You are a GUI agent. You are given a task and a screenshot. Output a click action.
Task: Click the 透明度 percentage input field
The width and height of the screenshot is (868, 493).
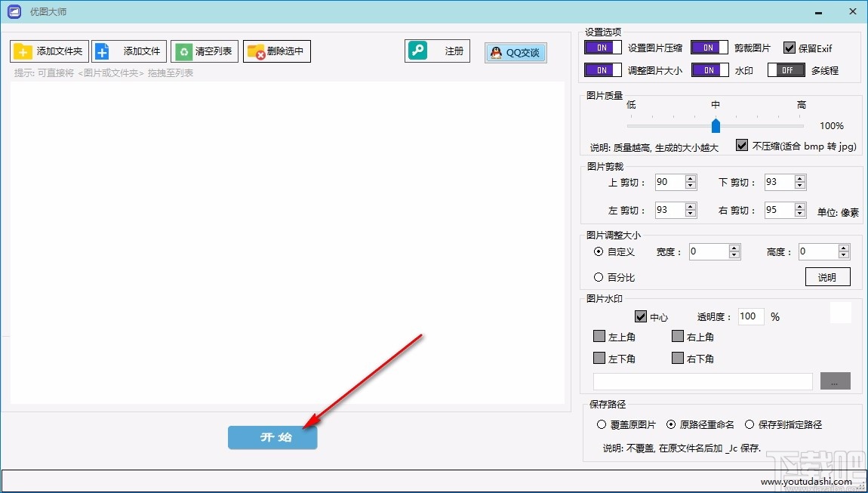click(750, 316)
